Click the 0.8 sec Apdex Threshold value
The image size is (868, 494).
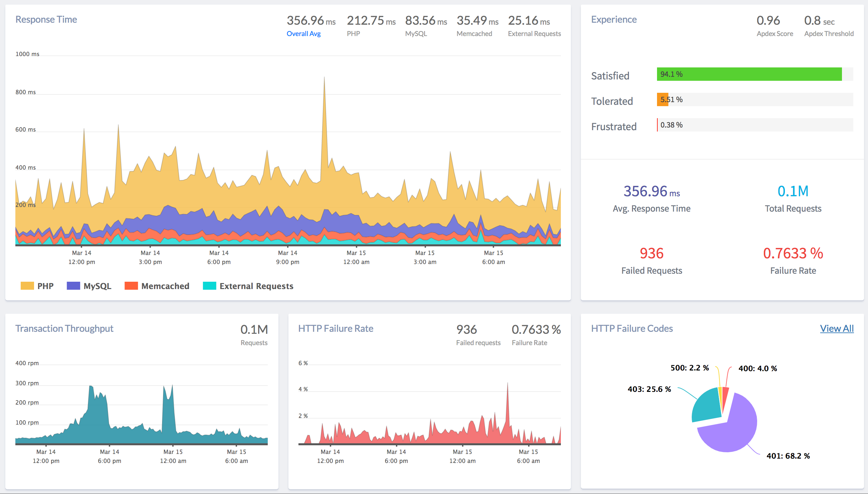pyautogui.click(x=819, y=21)
